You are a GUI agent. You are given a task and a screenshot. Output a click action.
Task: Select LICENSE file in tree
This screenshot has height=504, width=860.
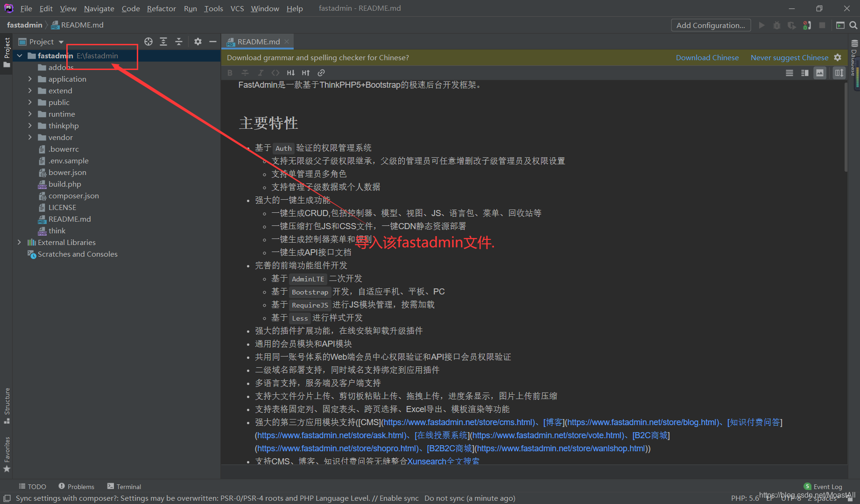(62, 207)
